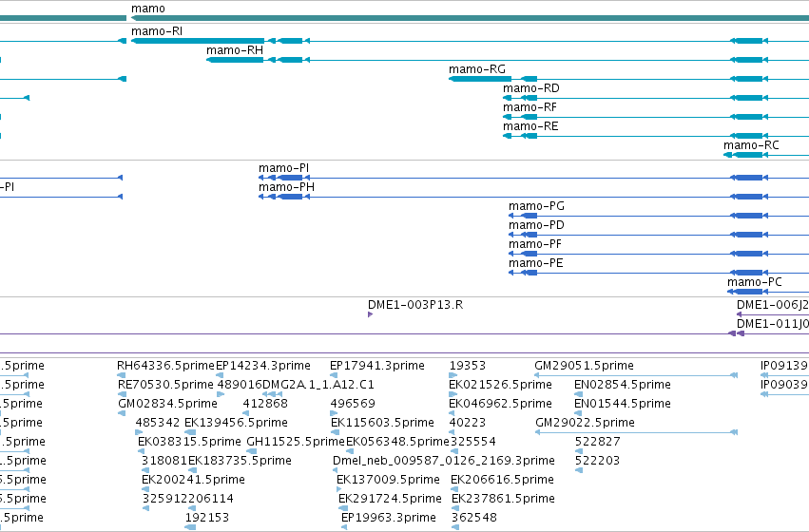Click the long exon of mamo-RI transcript

[198, 41]
